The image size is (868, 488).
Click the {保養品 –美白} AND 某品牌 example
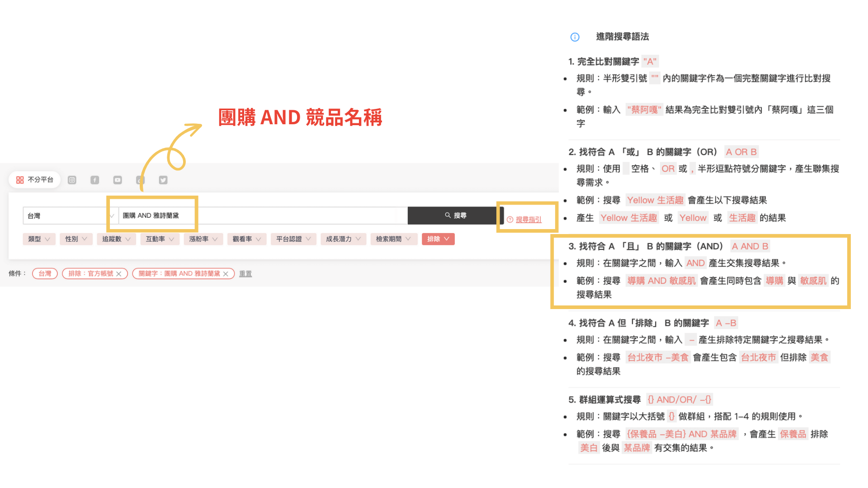[x=682, y=434]
